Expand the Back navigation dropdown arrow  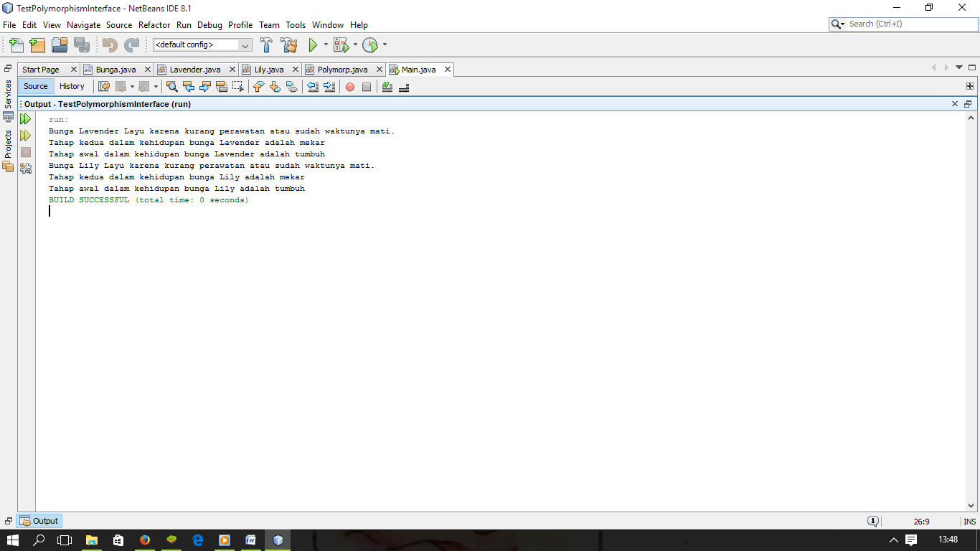[x=132, y=87]
